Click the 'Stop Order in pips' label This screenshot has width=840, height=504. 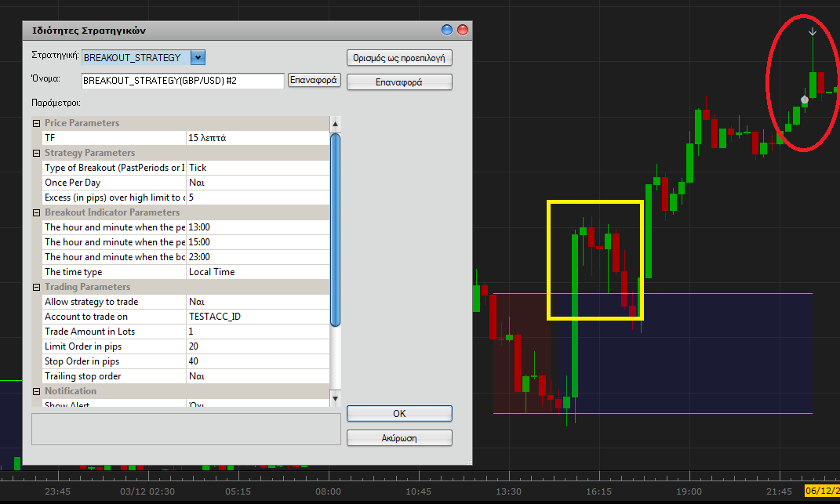(82, 361)
